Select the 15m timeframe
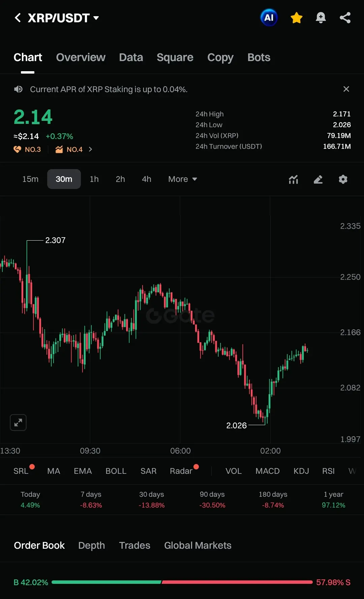The width and height of the screenshot is (364, 599). [30, 179]
